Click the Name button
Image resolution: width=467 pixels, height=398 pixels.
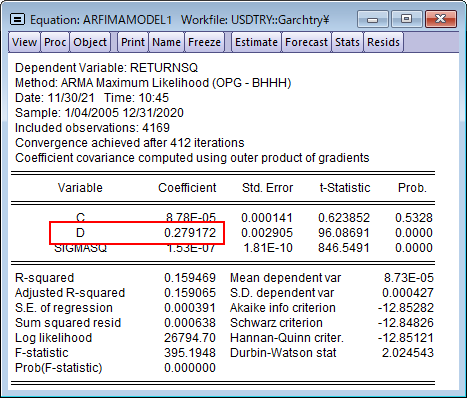(x=166, y=42)
